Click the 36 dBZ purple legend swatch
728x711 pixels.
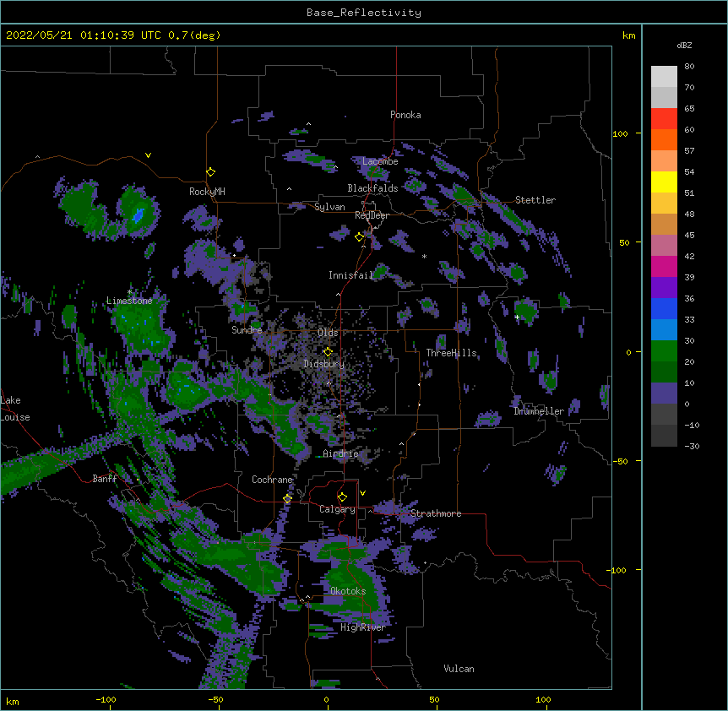(664, 288)
